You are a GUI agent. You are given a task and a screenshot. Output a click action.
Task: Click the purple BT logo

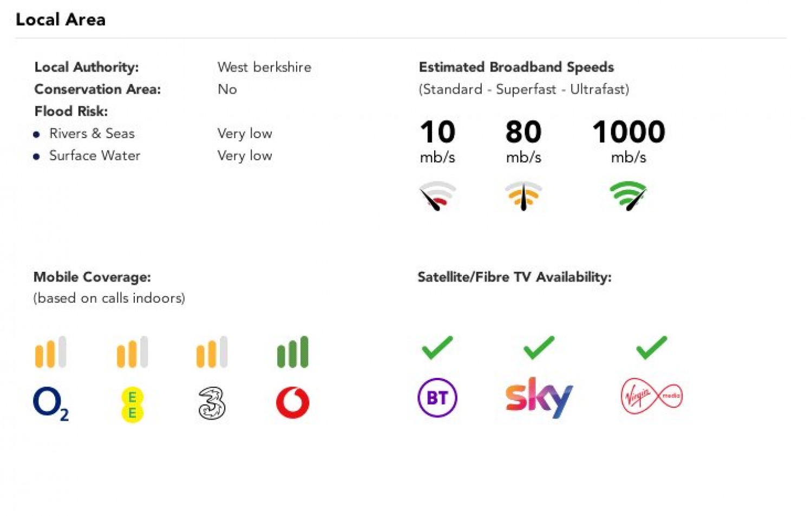(437, 397)
